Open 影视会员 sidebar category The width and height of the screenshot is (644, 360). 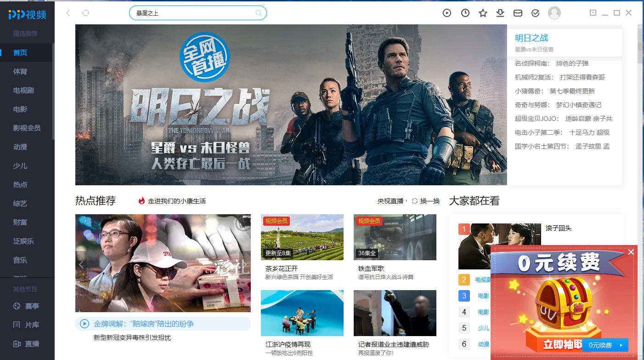coord(27,128)
